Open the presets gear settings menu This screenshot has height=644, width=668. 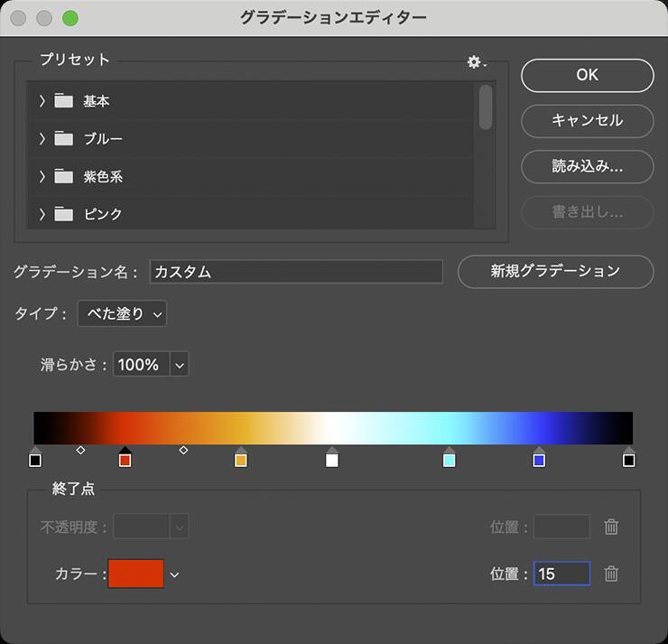475,61
